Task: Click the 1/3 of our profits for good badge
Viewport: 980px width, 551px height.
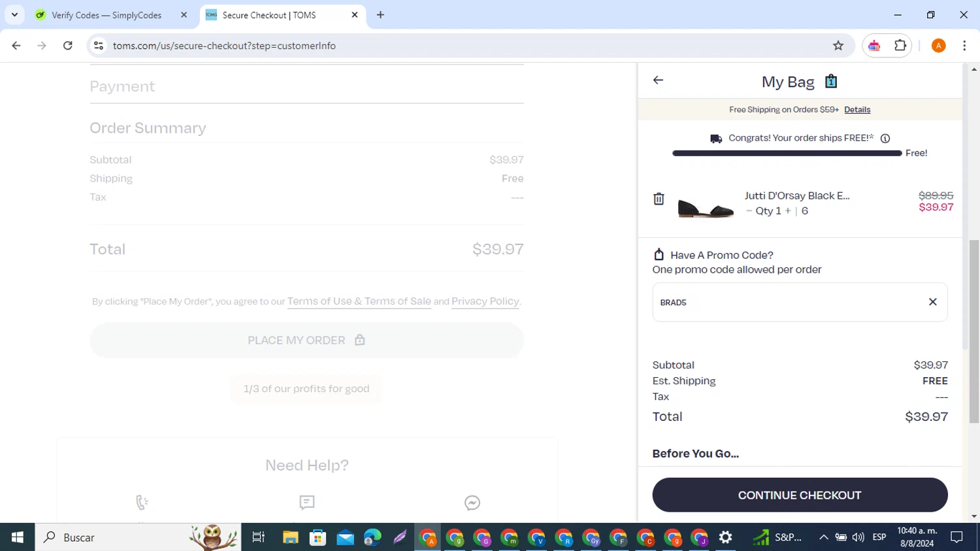Action: point(306,389)
